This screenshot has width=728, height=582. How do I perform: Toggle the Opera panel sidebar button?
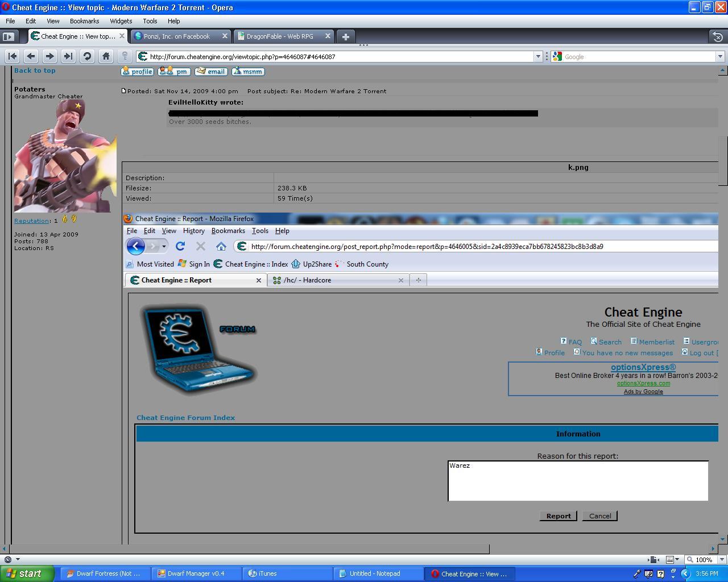coord(8,36)
